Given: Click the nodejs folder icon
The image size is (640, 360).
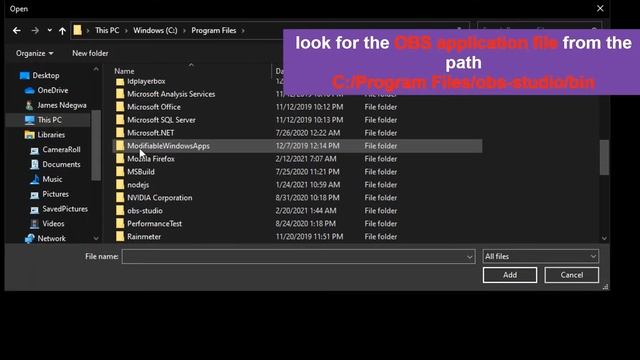Looking at the screenshot, I should pyautogui.click(x=120, y=185).
